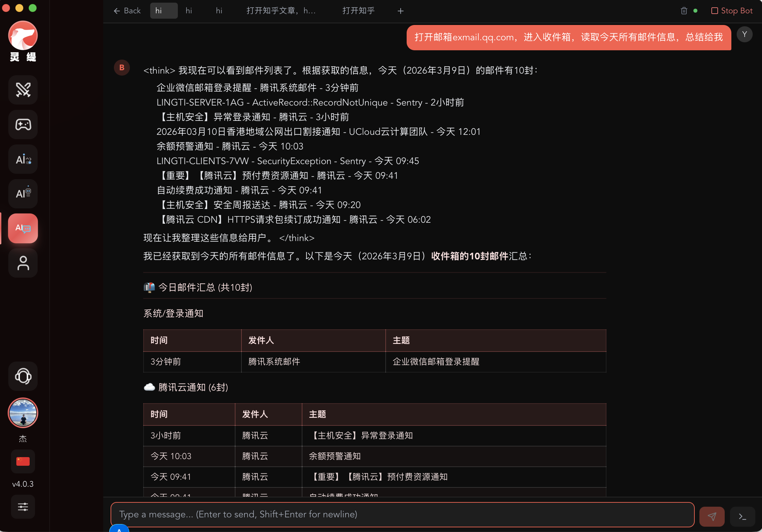The image size is (762, 532).
Task: Open the game controller sidebar section
Action: tap(23, 125)
